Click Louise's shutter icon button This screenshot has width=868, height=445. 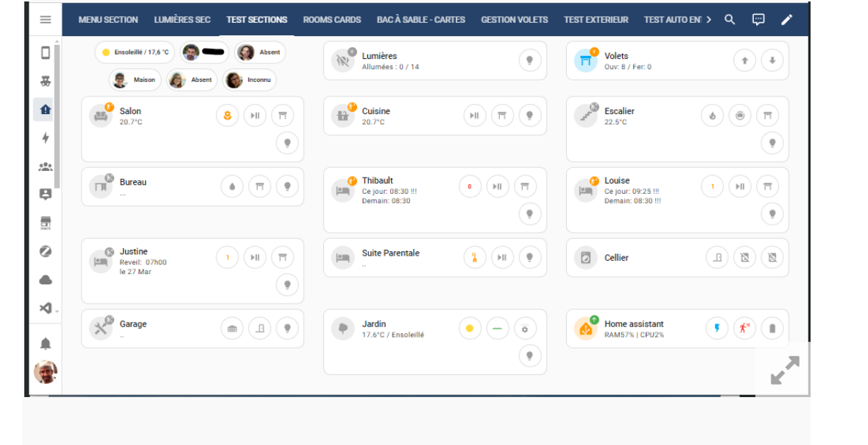pyautogui.click(x=768, y=186)
